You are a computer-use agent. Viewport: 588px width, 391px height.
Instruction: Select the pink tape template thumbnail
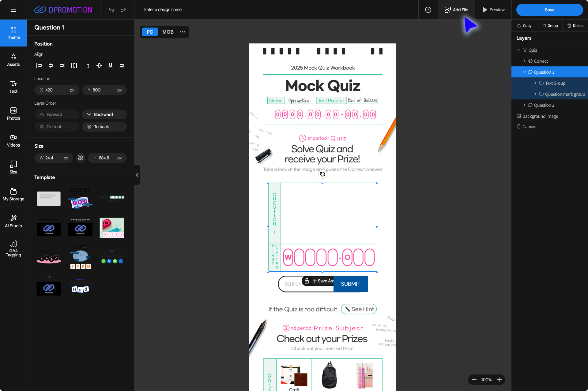pyautogui.click(x=112, y=228)
